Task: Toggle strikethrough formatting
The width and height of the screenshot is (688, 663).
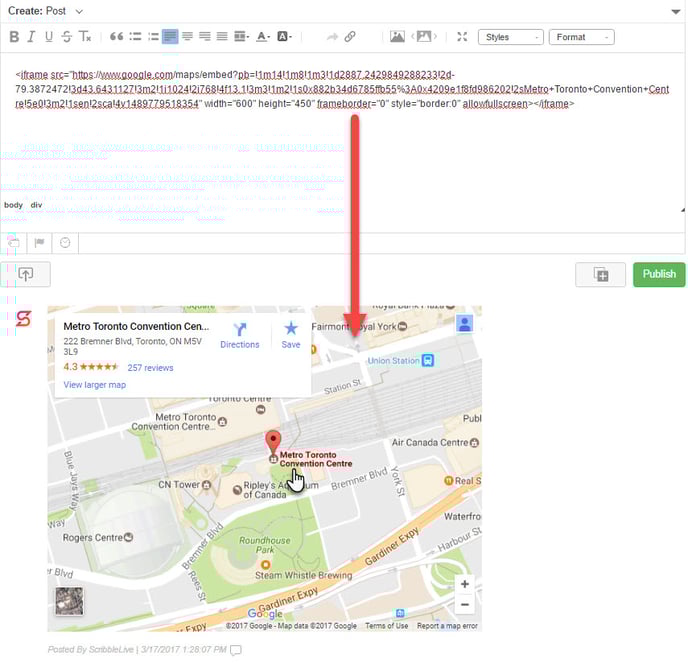Action: 66,37
